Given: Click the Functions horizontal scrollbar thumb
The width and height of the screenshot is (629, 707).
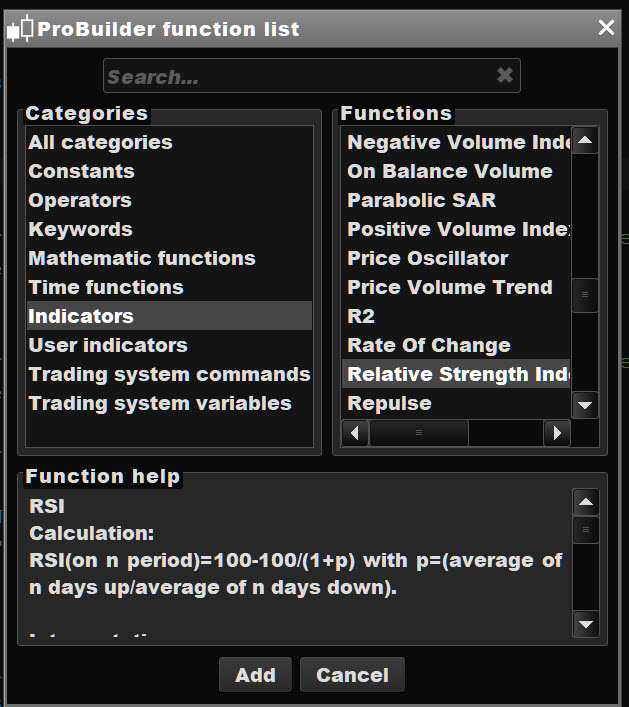Looking at the screenshot, I should pyautogui.click(x=419, y=433).
